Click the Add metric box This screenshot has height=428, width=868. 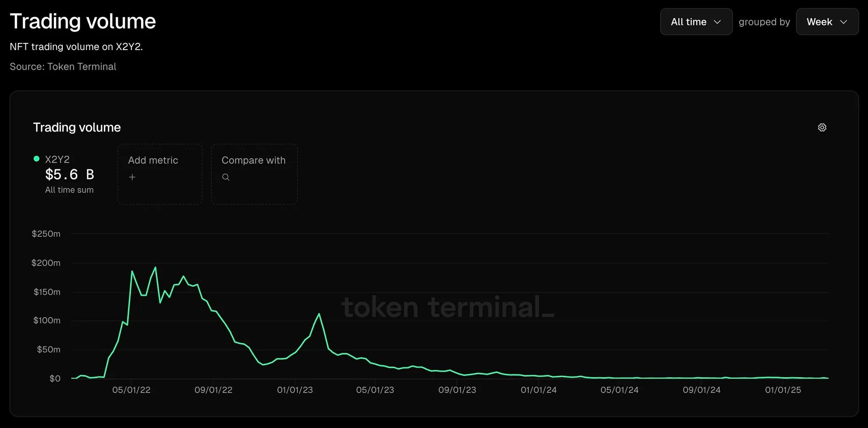(x=159, y=174)
